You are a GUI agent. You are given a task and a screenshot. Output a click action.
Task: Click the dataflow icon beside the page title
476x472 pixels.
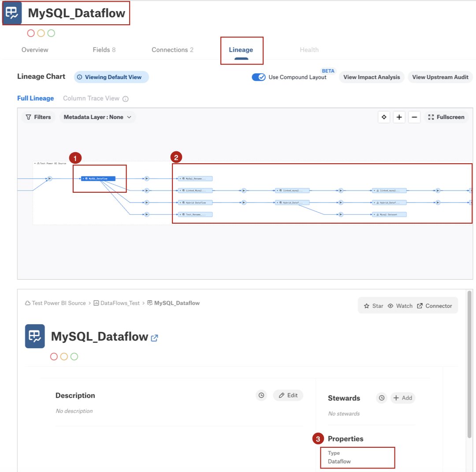(12, 13)
